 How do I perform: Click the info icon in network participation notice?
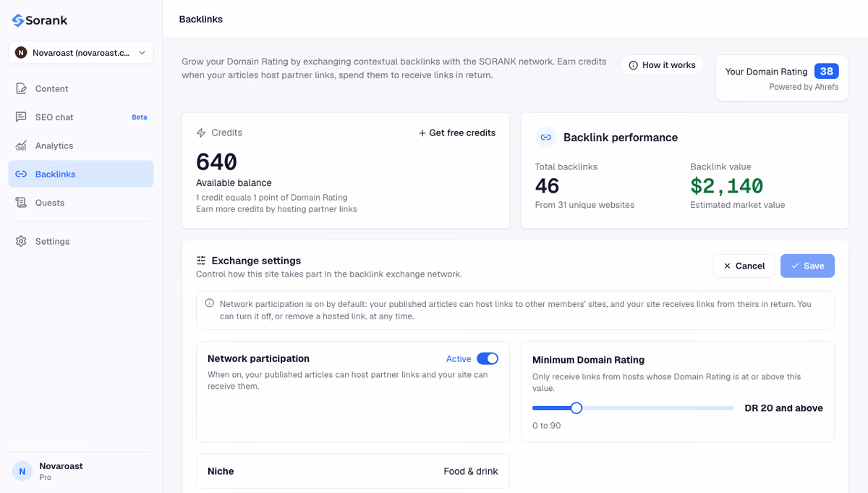[x=210, y=303]
